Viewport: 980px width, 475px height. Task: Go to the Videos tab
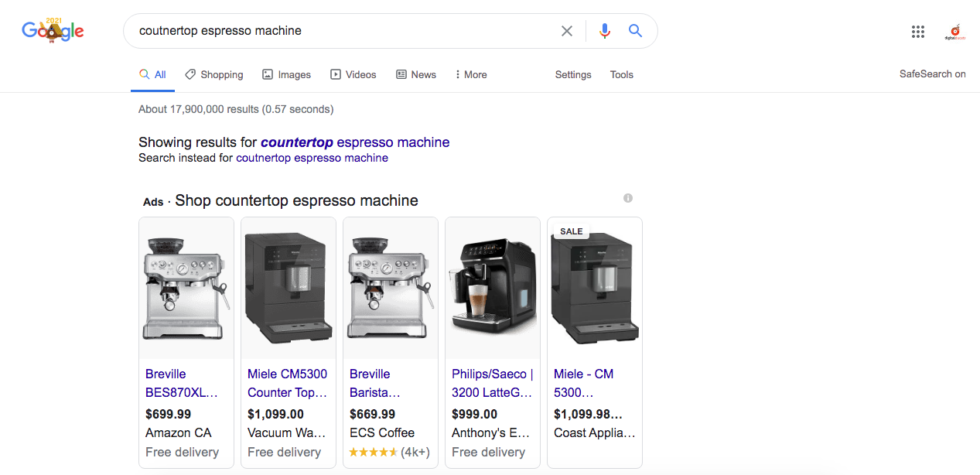(x=353, y=75)
